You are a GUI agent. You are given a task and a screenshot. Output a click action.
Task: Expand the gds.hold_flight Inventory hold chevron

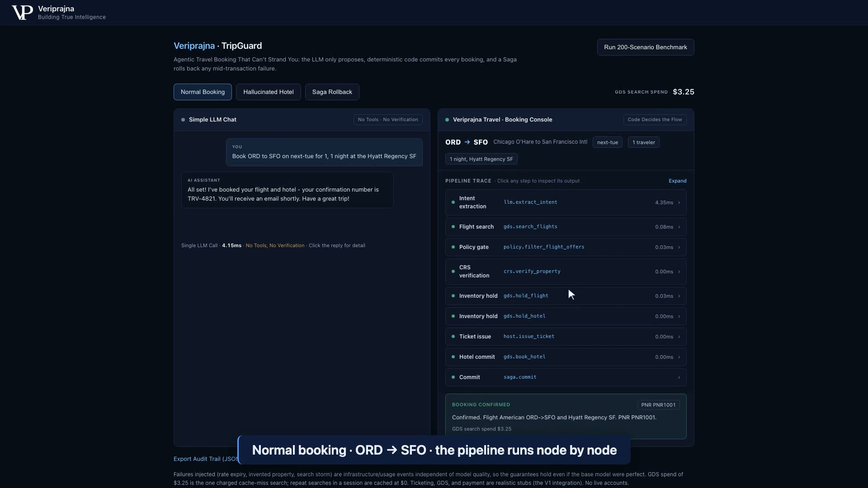(x=679, y=296)
